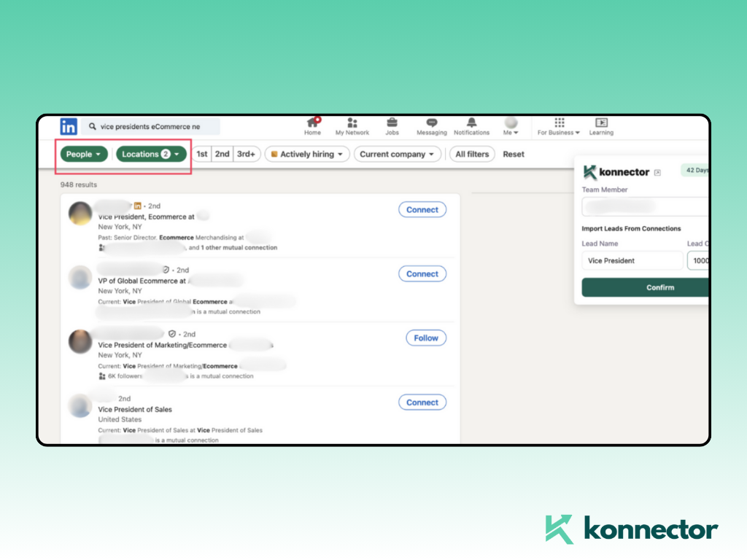
Task: Click the '42 Days' badge
Action: pyautogui.click(x=696, y=170)
